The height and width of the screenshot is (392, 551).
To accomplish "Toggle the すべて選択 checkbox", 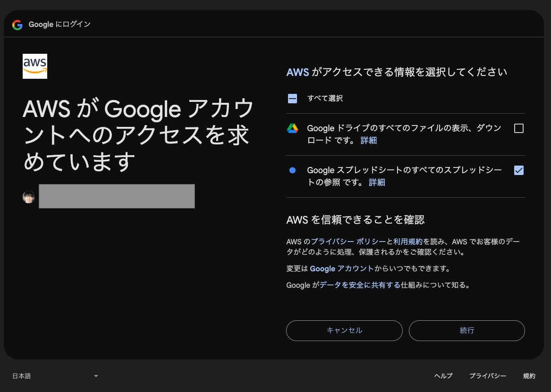I will coord(292,98).
